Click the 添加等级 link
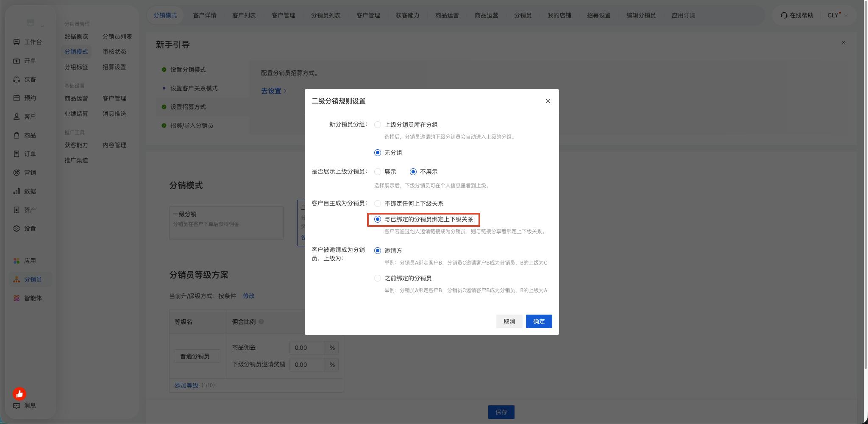 [x=186, y=385]
